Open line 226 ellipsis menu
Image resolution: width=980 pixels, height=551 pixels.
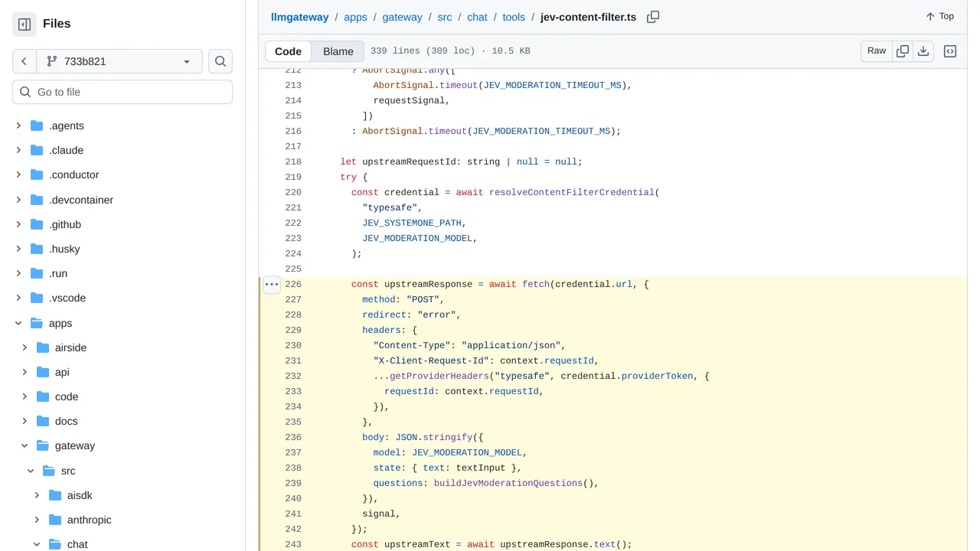[x=272, y=284]
